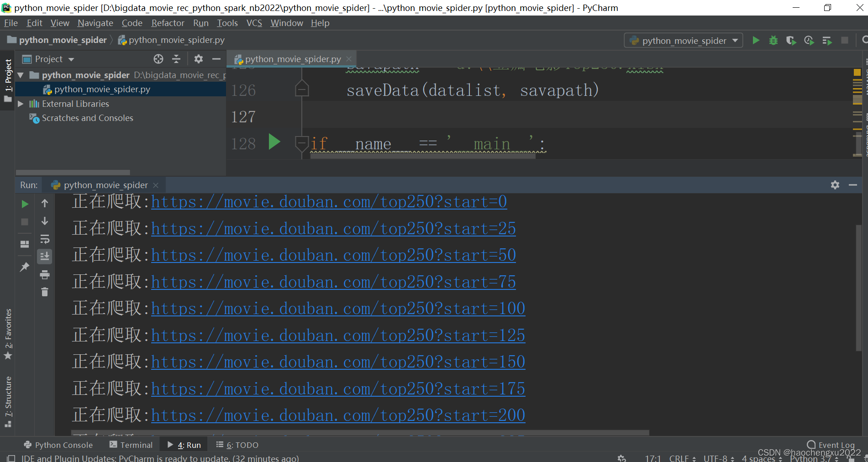Image resolution: width=868 pixels, height=462 pixels.
Task: Click Run console horizontal scrollbar
Action: [x=360, y=432]
